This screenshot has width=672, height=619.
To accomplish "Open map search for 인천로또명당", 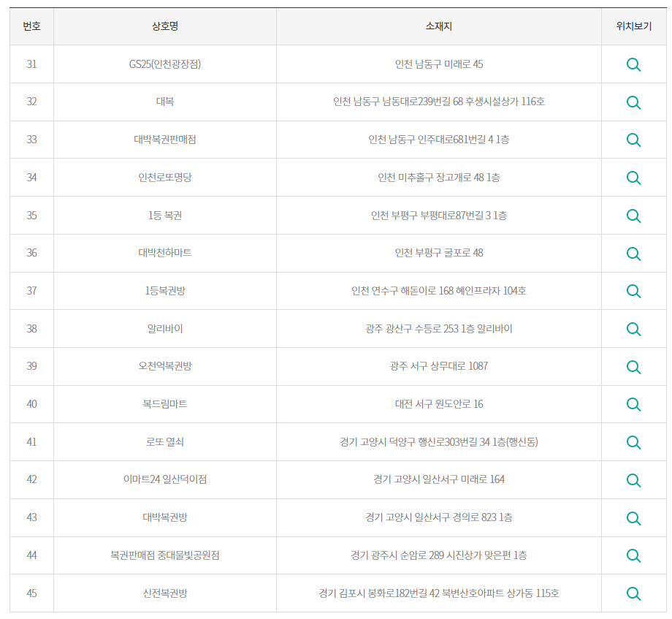I will (633, 178).
